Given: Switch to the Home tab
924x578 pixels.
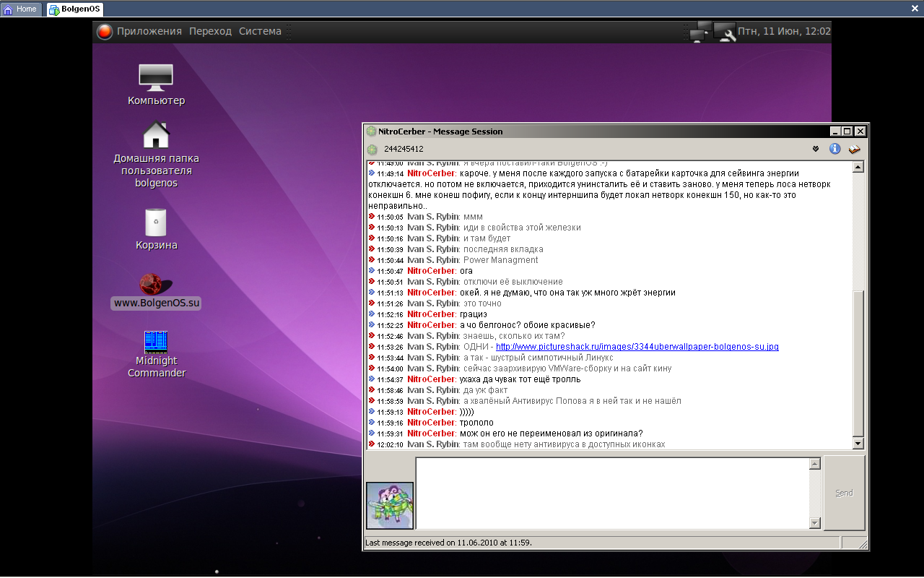Looking at the screenshot, I should point(22,9).
